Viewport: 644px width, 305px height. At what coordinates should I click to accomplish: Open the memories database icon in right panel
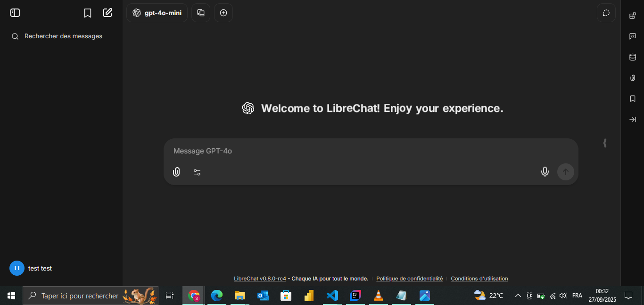point(633,57)
